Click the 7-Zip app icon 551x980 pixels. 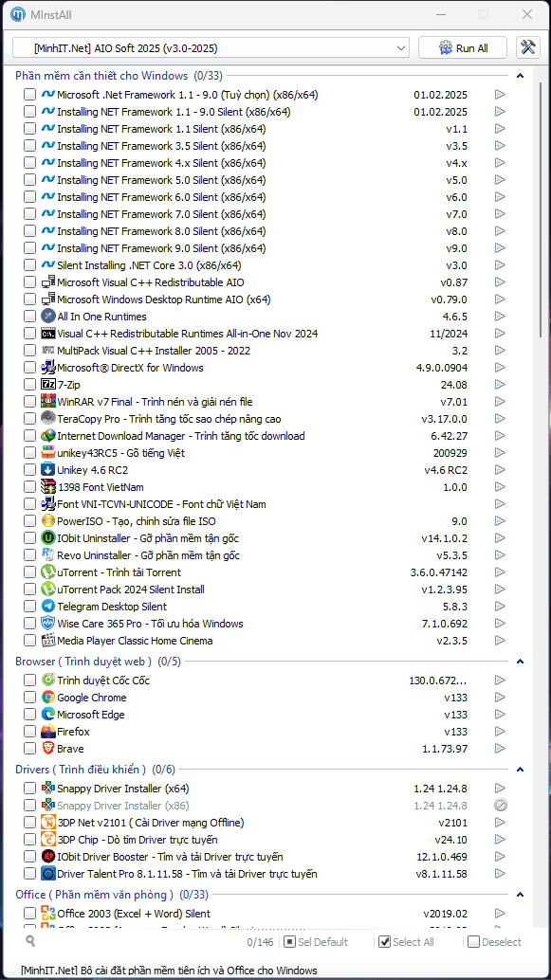coord(48,385)
